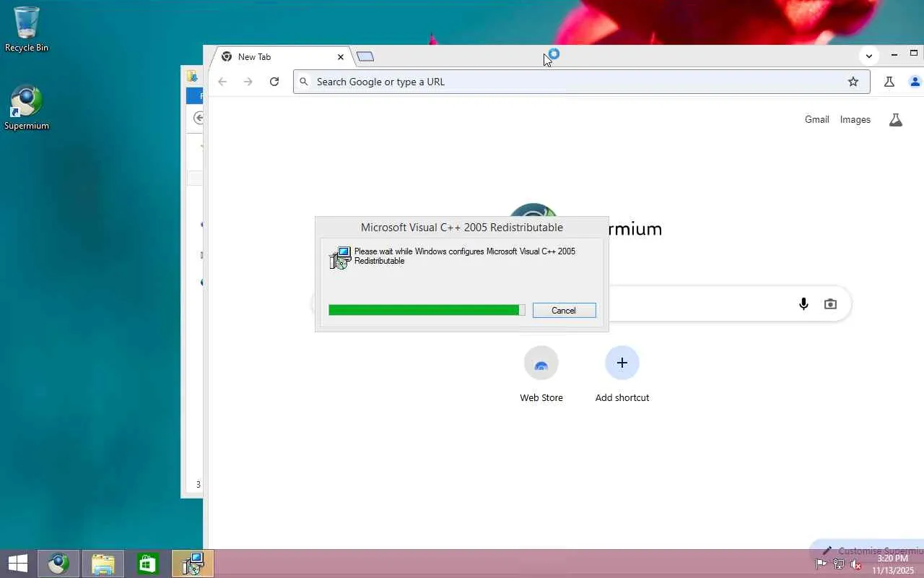This screenshot has width=924, height=578.
Task: Open File Explorer from the taskbar
Action: pos(103,564)
